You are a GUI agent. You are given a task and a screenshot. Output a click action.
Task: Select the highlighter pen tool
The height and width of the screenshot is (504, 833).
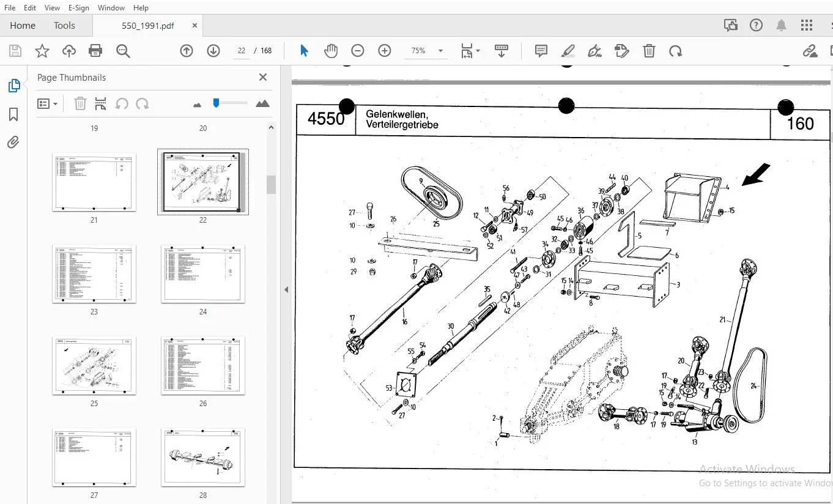568,51
